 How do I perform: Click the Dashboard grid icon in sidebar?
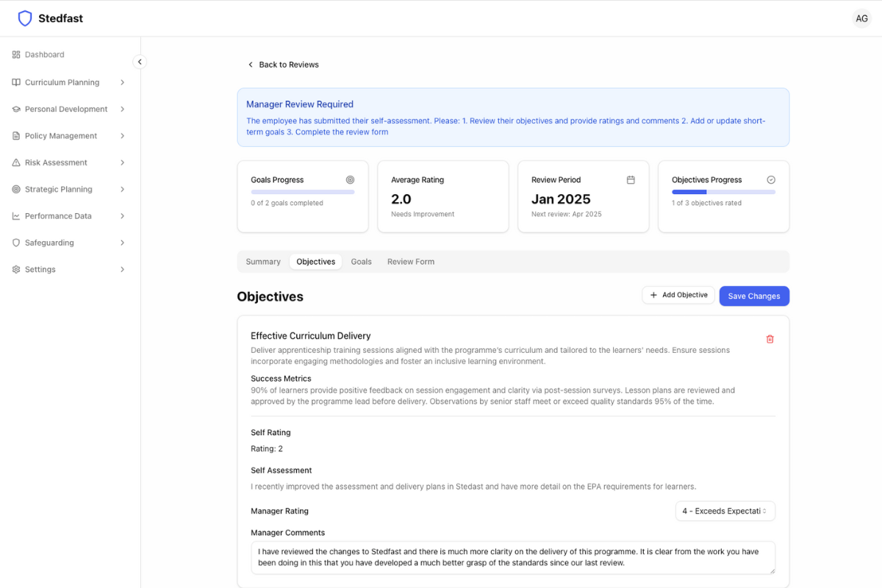coord(16,55)
